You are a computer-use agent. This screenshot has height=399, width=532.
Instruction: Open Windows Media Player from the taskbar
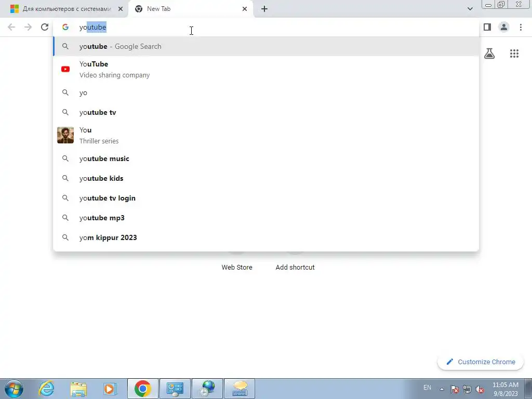pos(110,389)
